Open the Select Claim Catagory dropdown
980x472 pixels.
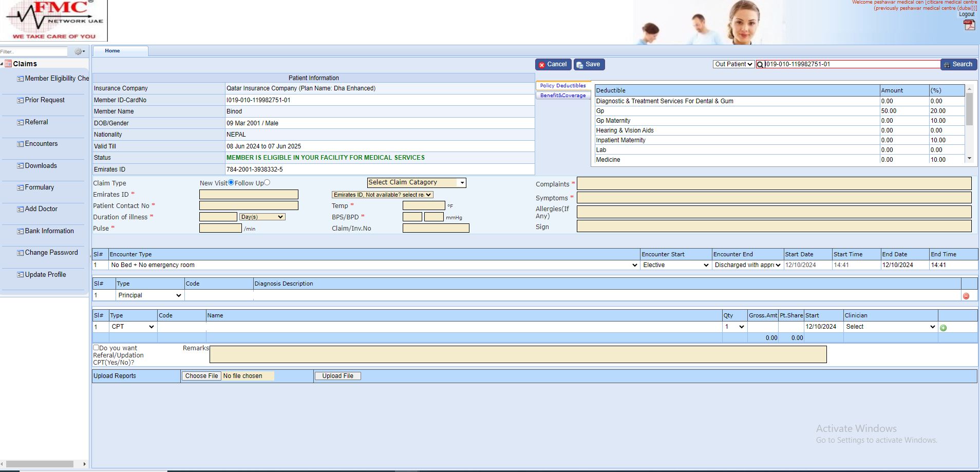[416, 182]
